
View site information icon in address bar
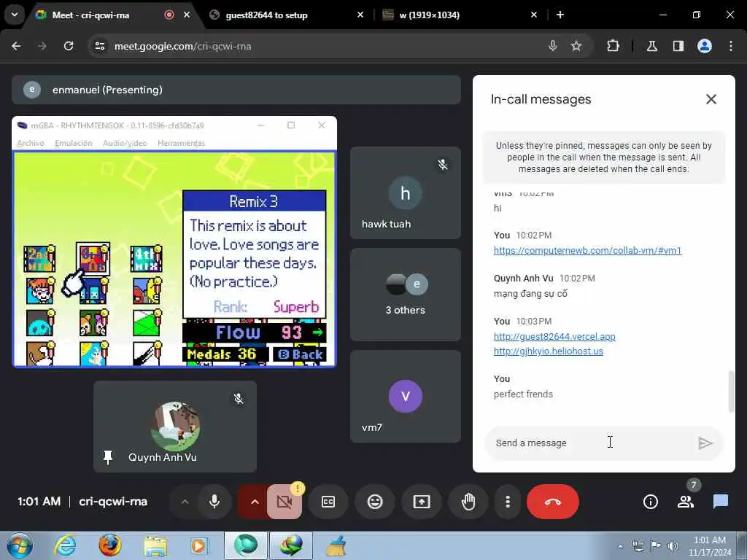(x=99, y=46)
